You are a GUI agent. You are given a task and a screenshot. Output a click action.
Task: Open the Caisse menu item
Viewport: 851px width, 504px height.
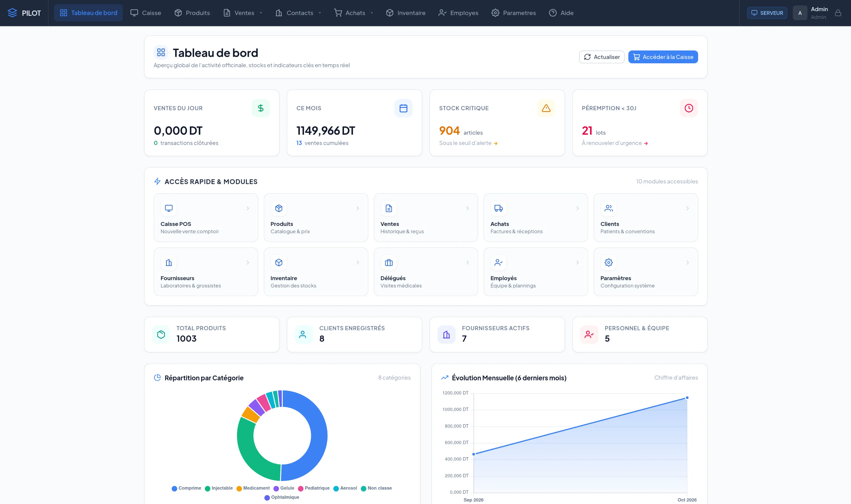click(x=146, y=13)
